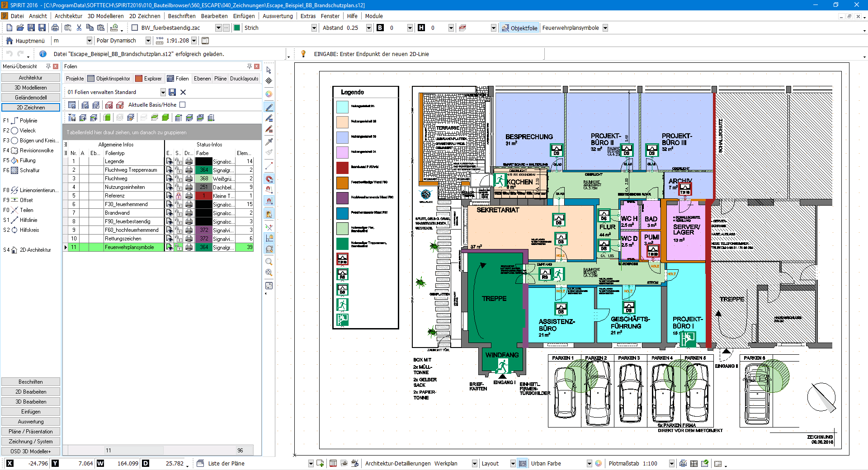Delete the Folien configuration with X icon
Screen dimensions: 868x470
pyautogui.click(x=183, y=92)
